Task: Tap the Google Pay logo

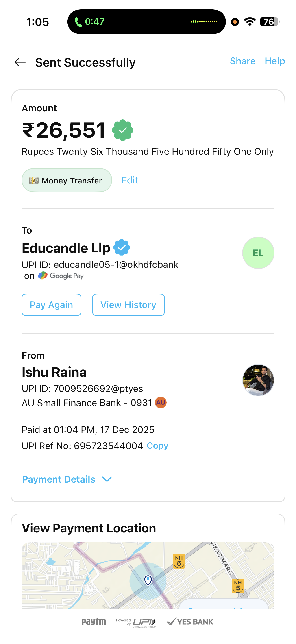Action: [61, 276]
